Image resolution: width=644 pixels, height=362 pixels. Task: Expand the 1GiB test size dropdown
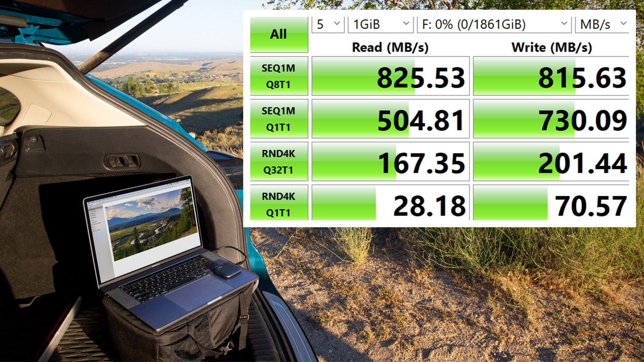pos(380,24)
